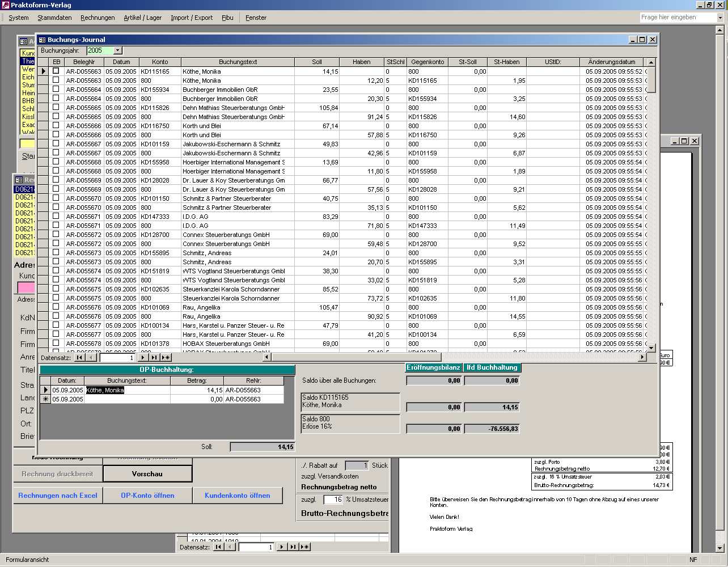Close the Buchungs-Journal window
The width and height of the screenshot is (728, 567).
click(653, 40)
